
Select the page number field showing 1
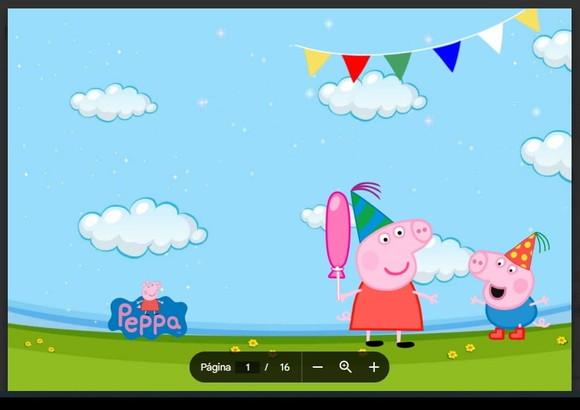[247, 367]
